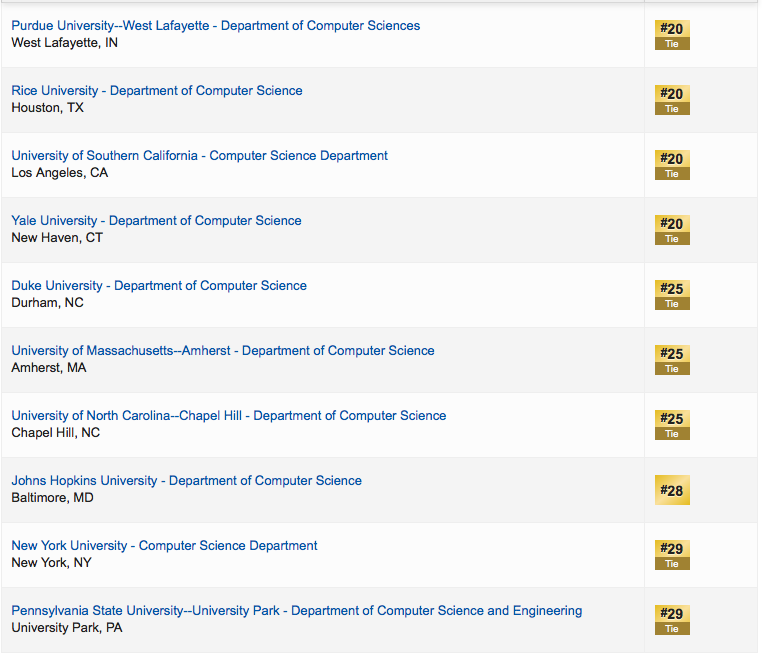Click the #29 Tie badge for NYU
Viewport: 762px width, 654px height.
point(672,555)
